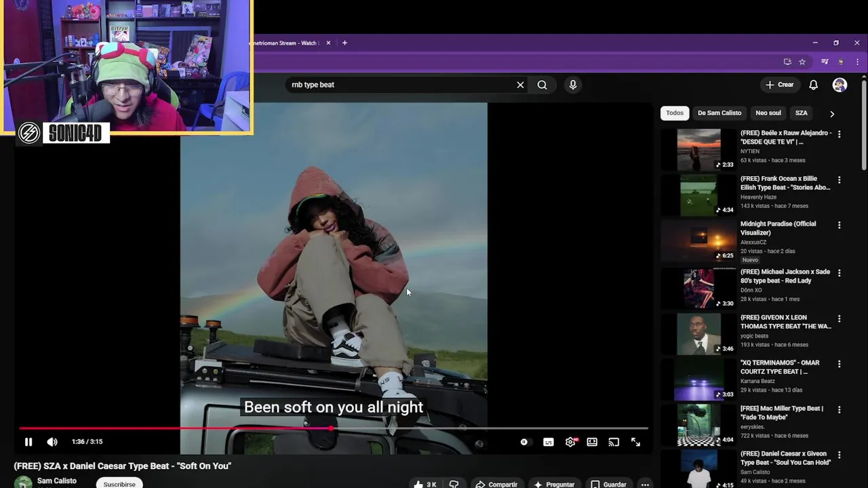Click the Michael Jackson x Sade video title
This screenshot has height=488, width=868.
point(785,276)
